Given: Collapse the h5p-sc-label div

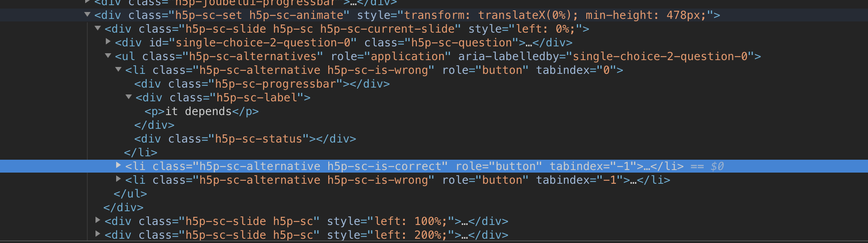Looking at the screenshot, I should (x=129, y=97).
